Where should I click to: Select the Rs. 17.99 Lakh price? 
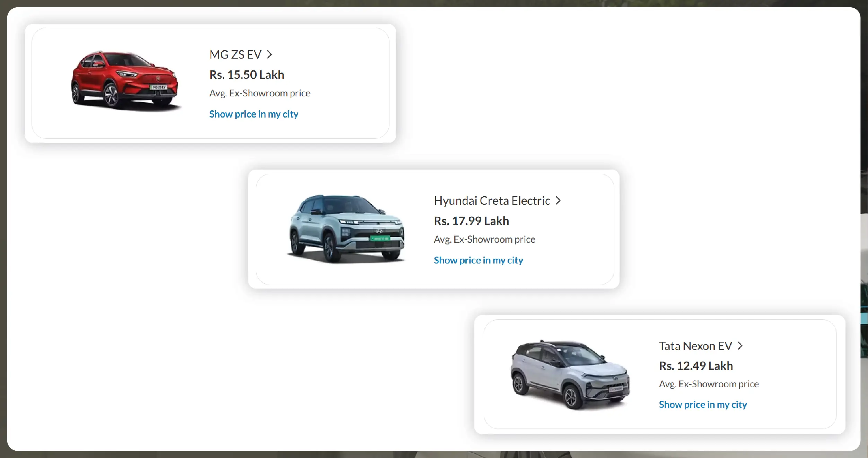click(x=472, y=221)
